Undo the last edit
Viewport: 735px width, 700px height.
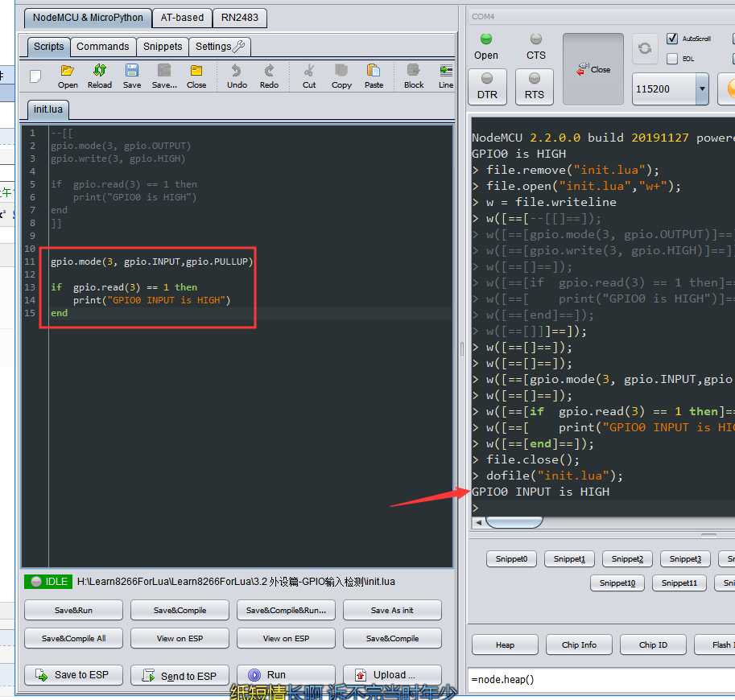pos(237,76)
